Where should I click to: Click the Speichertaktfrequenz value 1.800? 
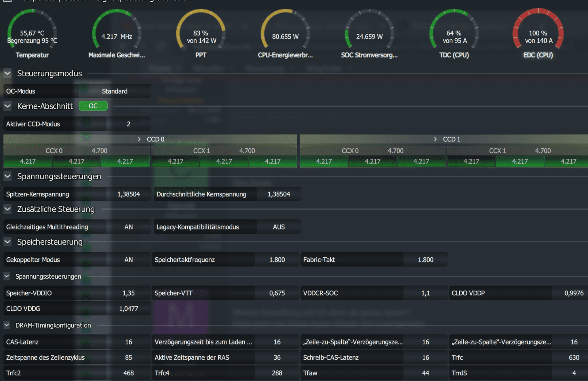coord(277,260)
